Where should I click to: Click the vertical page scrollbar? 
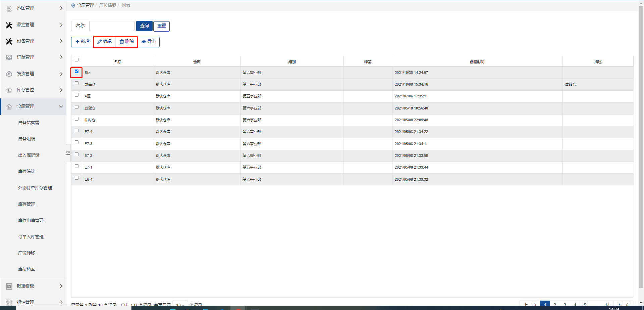[x=641, y=151]
